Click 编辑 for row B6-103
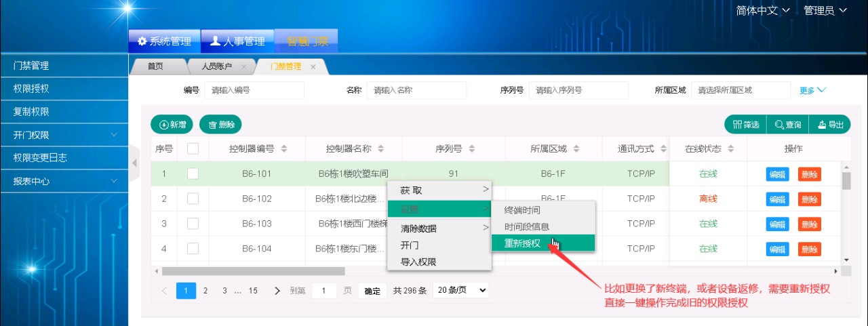This screenshot has width=868, height=326. (778, 224)
